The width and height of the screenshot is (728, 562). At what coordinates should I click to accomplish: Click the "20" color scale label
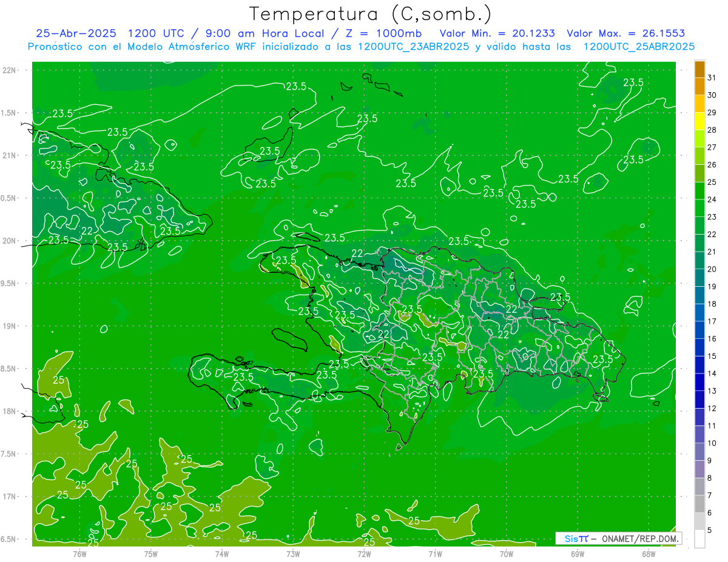click(x=712, y=269)
